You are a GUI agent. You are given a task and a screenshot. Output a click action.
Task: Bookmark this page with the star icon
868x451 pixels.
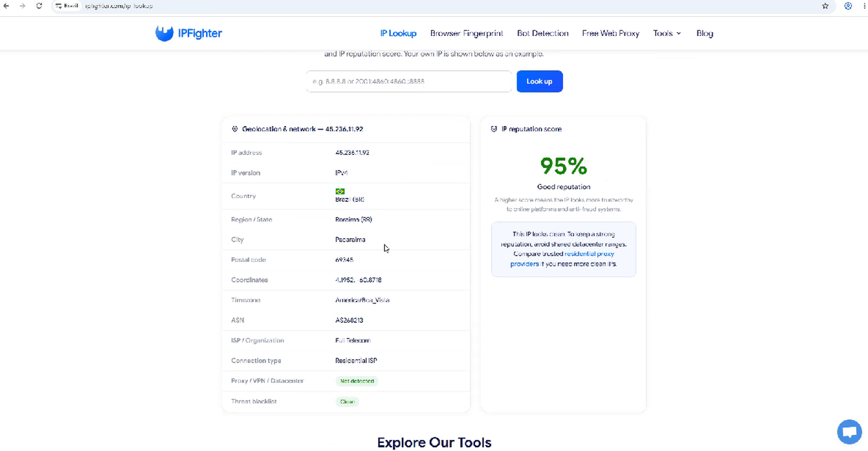click(x=825, y=6)
